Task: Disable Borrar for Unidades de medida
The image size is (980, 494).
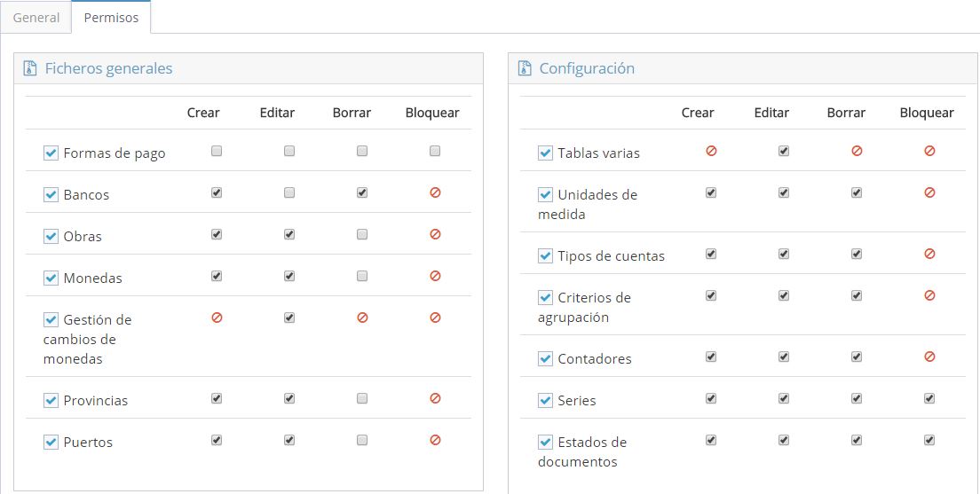Action: [857, 192]
